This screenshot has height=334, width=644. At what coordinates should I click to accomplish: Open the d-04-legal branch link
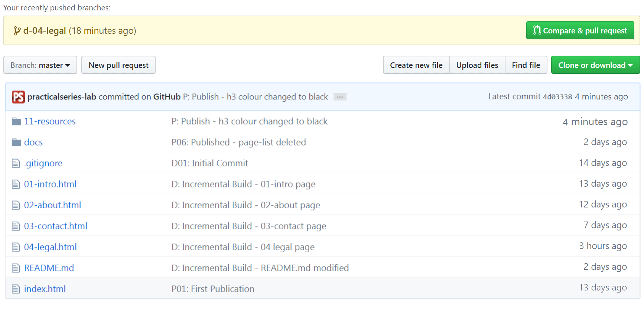pos(45,31)
